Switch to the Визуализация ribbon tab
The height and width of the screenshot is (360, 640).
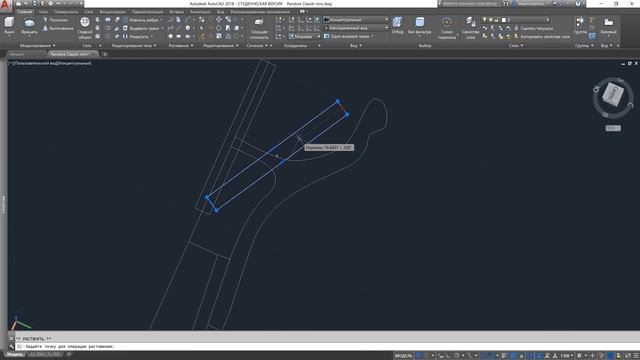coord(112,12)
